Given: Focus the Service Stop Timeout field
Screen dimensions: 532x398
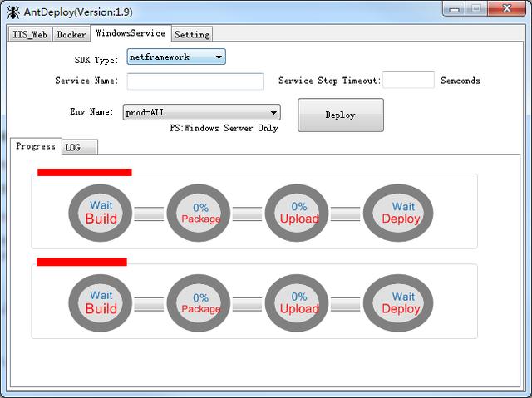Looking at the screenshot, I should [408, 80].
